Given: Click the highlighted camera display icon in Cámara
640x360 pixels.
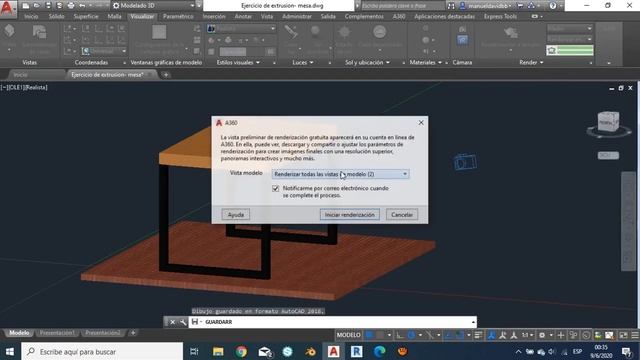Looking at the screenshot, I should click(x=462, y=40).
